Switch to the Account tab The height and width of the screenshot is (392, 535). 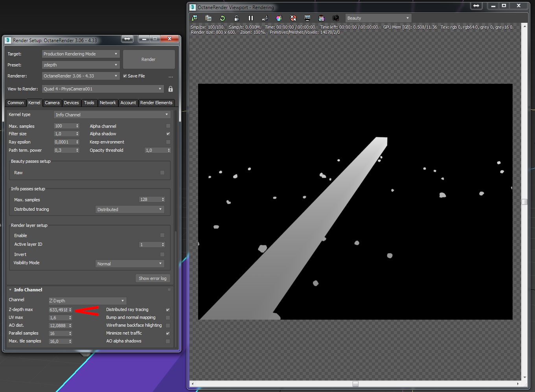(x=128, y=103)
